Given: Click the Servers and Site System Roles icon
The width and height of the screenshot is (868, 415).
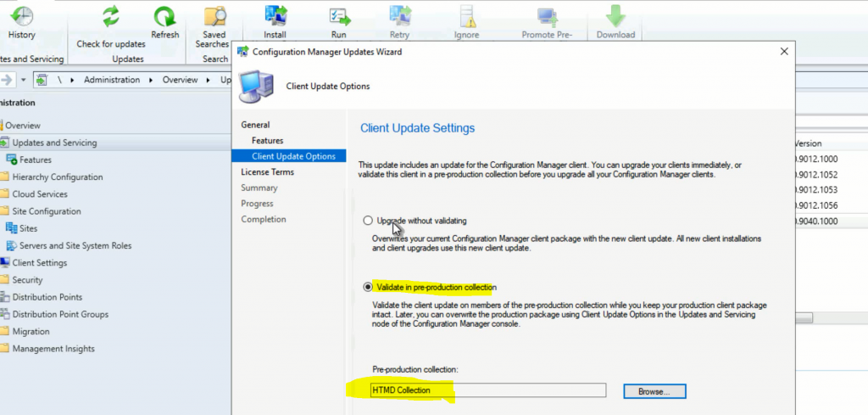Looking at the screenshot, I should click(11, 245).
